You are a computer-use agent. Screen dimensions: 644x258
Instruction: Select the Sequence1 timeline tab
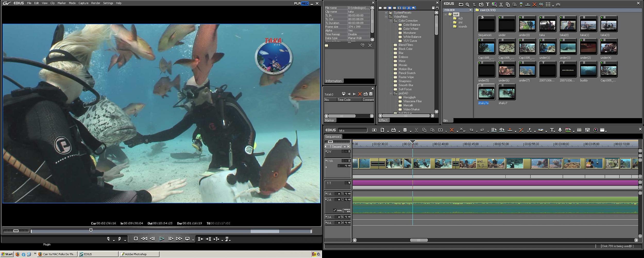(333, 137)
